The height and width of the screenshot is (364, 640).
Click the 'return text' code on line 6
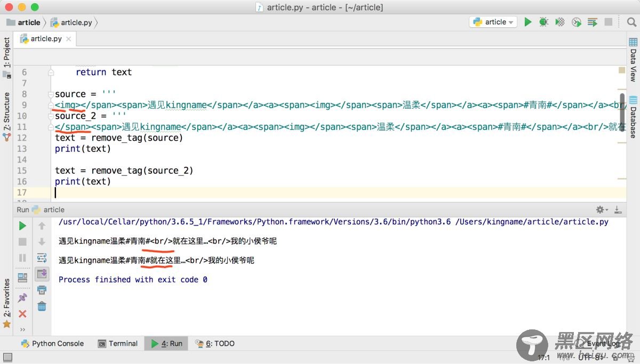tap(103, 72)
